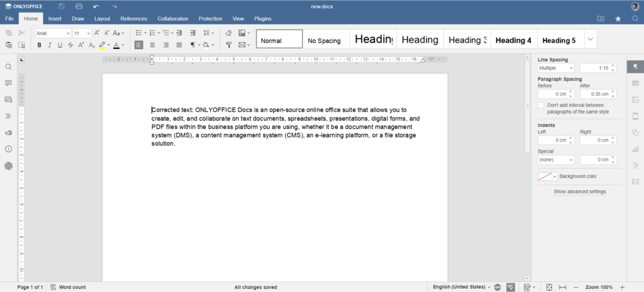Click the Undo arrow in title bar
Viewport: 644px width, 292px height.
point(96,6)
